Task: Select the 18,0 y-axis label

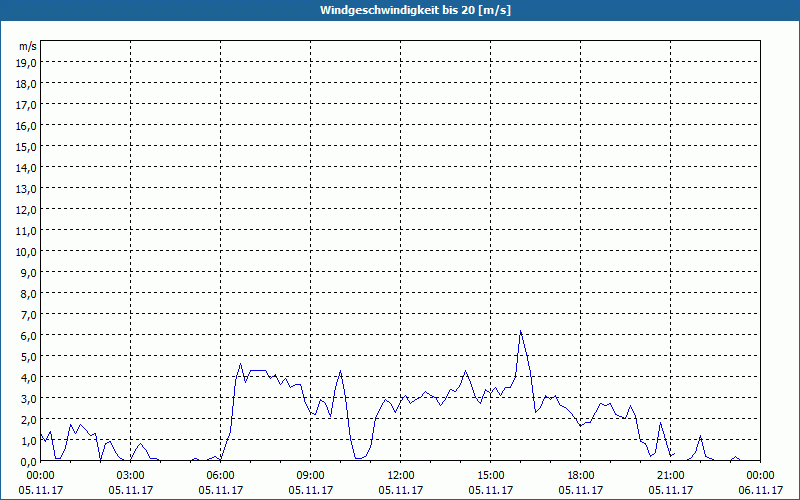Action: [27, 84]
